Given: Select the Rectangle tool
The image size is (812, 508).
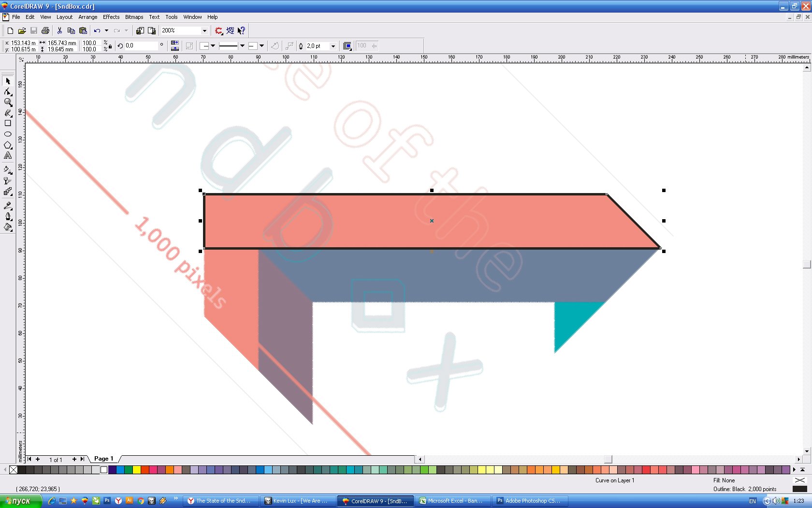Looking at the screenshot, I should (8, 123).
